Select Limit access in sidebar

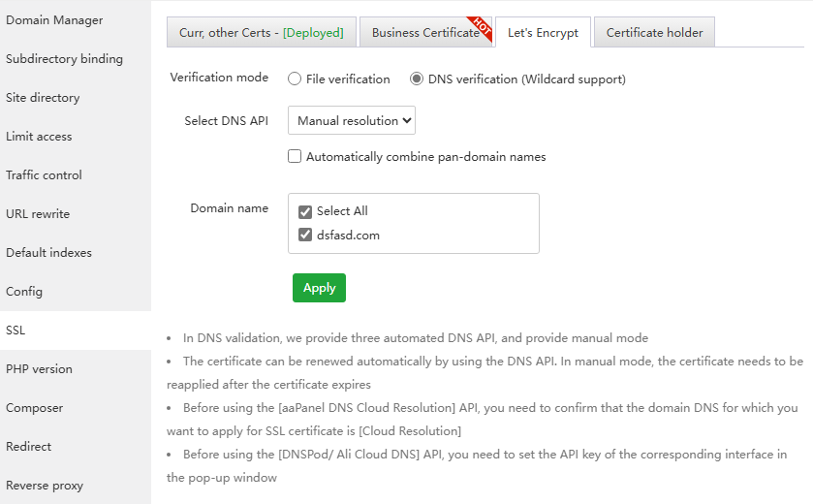tap(39, 137)
